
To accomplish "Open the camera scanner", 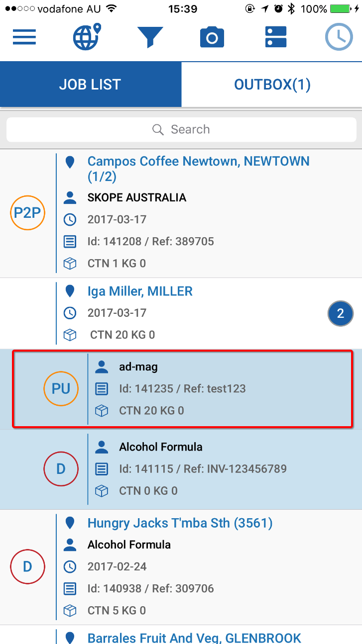I will point(212,37).
